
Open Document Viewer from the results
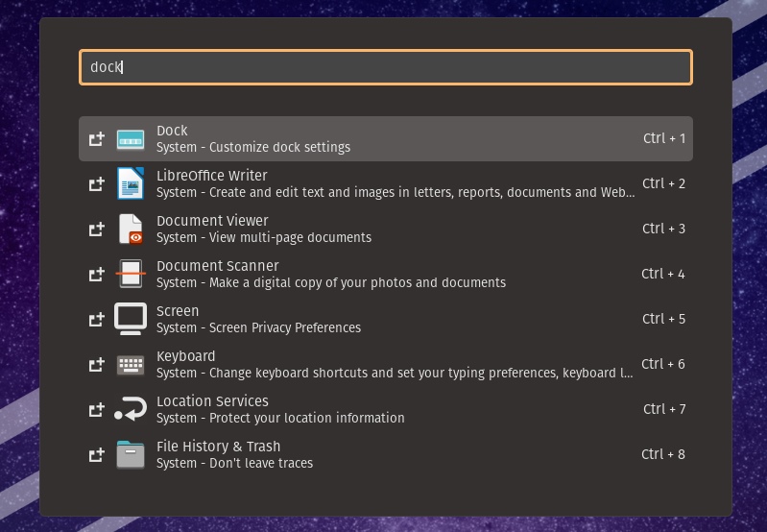click(212, 221)
